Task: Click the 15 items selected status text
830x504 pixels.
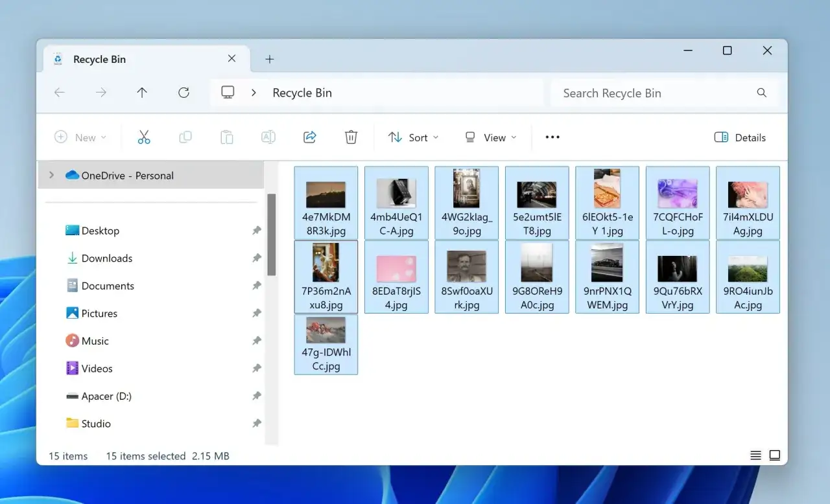Action: coord(146,456)
